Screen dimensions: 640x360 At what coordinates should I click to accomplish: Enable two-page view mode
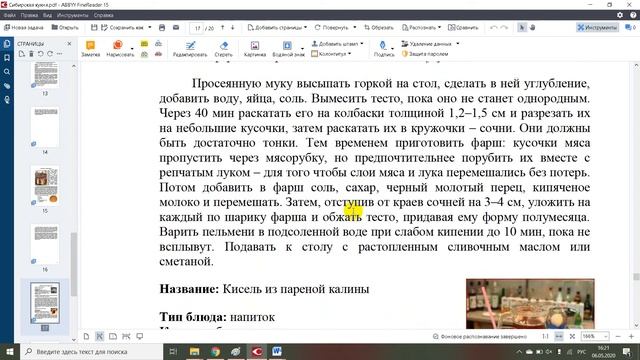click(113, 336)
